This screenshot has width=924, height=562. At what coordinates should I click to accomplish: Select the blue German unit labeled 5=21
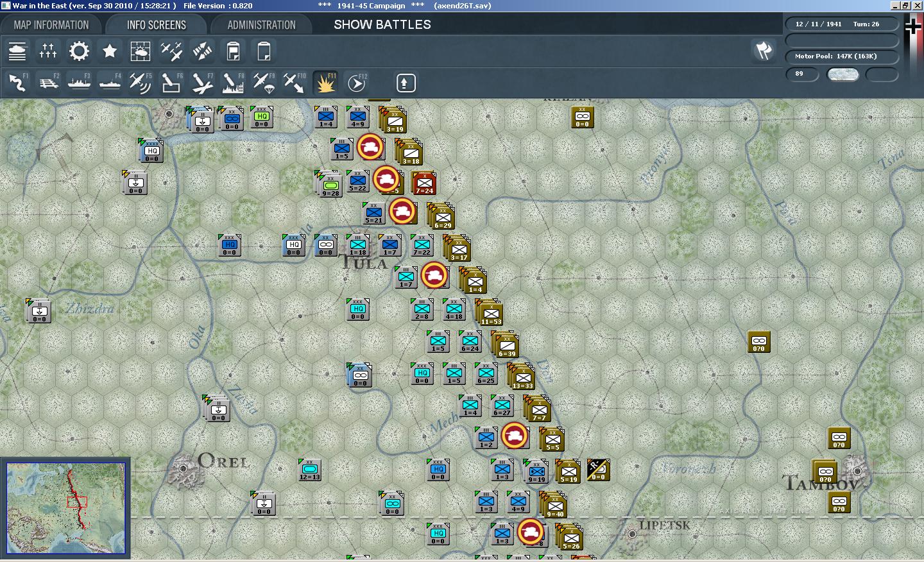click(373, 214)
